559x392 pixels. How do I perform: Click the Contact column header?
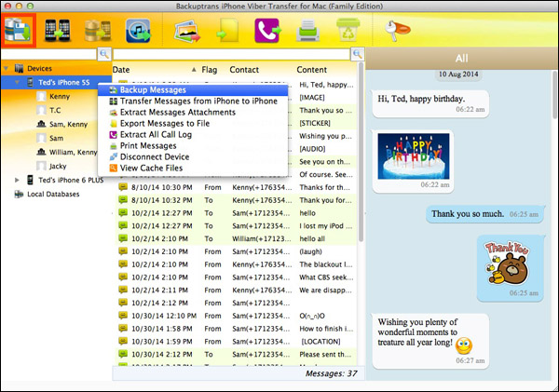244,70
